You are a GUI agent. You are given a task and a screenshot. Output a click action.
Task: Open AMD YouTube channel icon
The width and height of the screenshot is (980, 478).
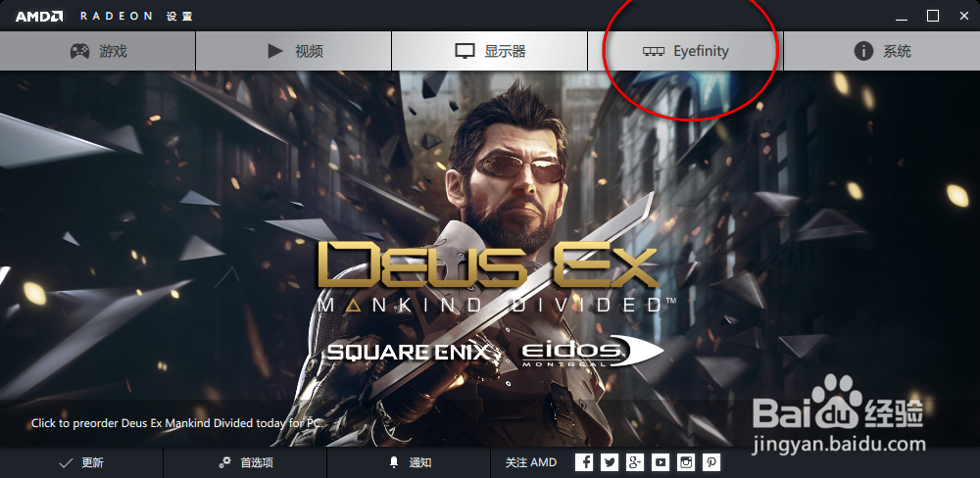[x=660, y=462]
